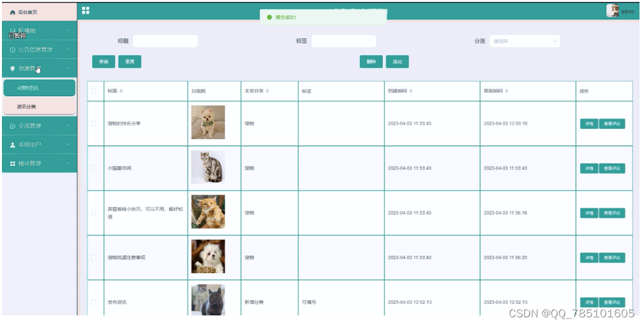Sort by 更新时间 column sort arrows
The height and width of the screenshot is (325, 644).
(x=506, y=91)
